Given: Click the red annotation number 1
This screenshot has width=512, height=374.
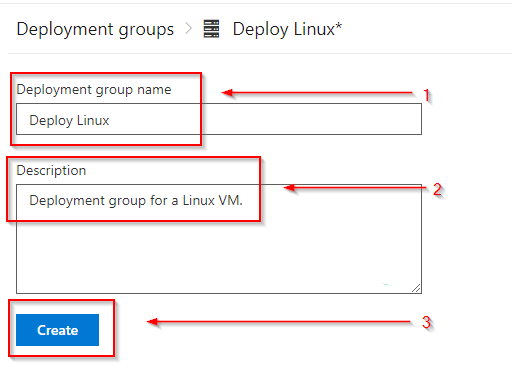Looking at the screenshot, I should coord(426,95).
